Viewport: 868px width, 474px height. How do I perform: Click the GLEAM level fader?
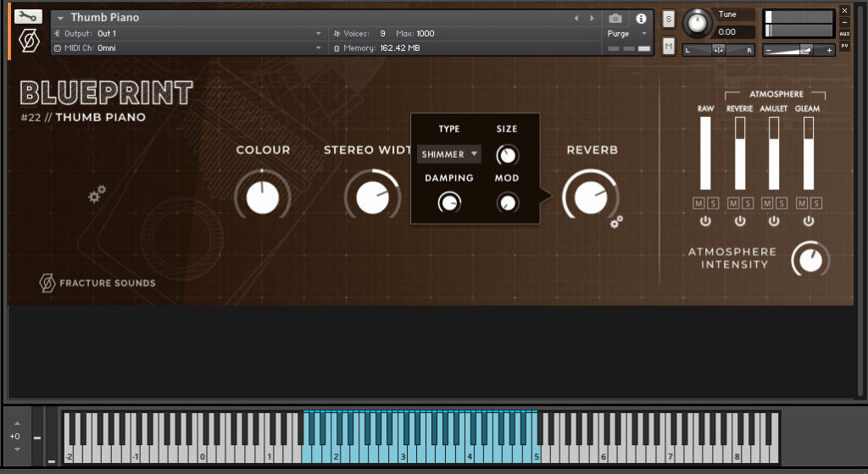(x=808, y=153)
